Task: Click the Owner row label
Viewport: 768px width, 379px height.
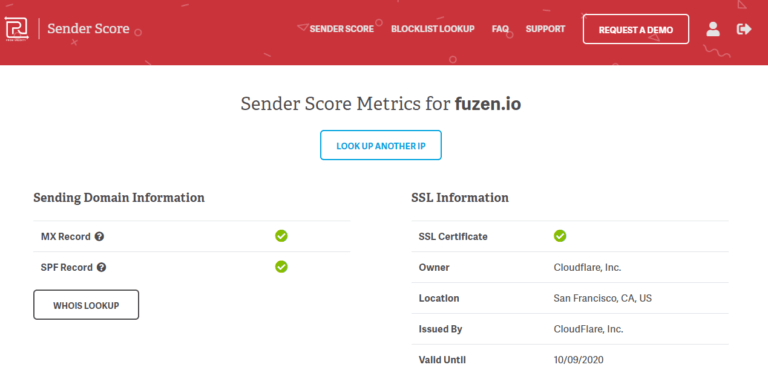Action: 434,267
